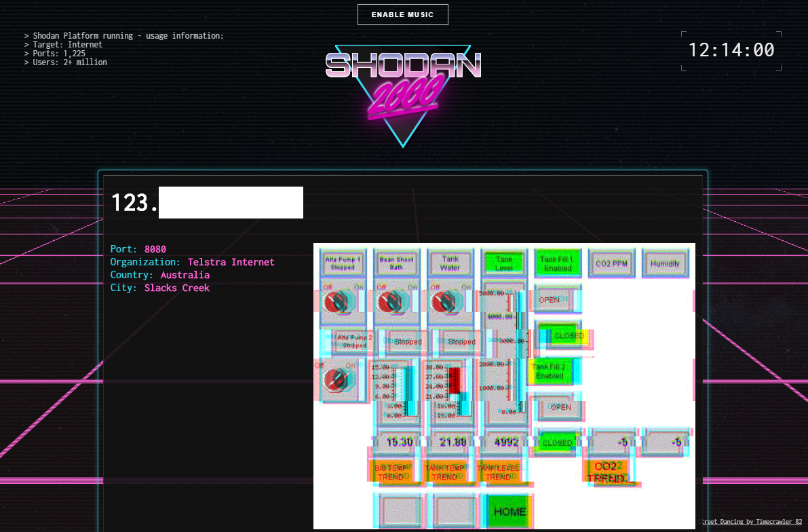Screen dimensions: 808x532
Task: Click the 4992 tank level value
Action: click(x=506, y=442)
